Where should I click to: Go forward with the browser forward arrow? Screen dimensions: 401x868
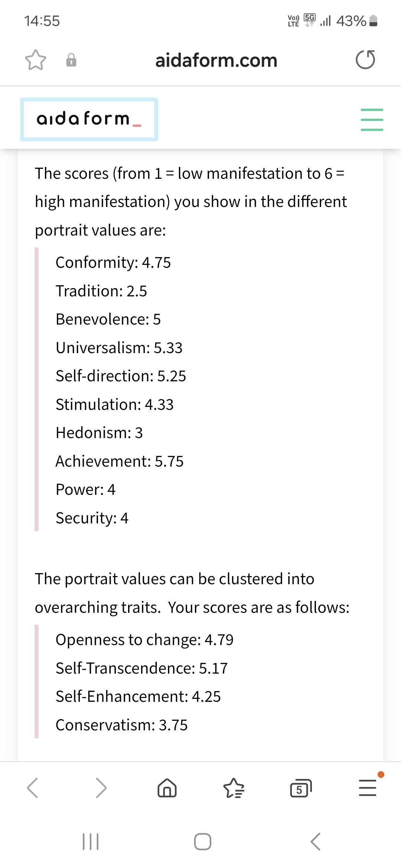pyautogui.click(x=101, y=788)
